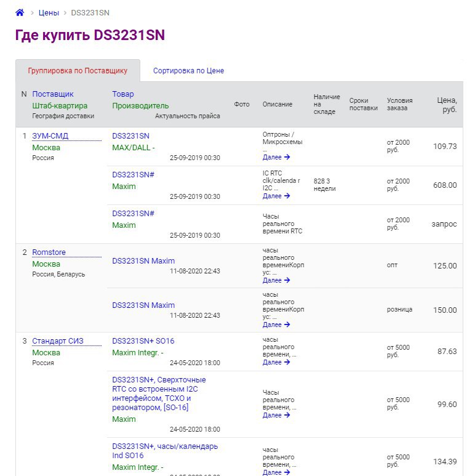The width and height of the screenshot is (467, 476).
Task: Select the price 99.60
Action: (x=447, y=405)
